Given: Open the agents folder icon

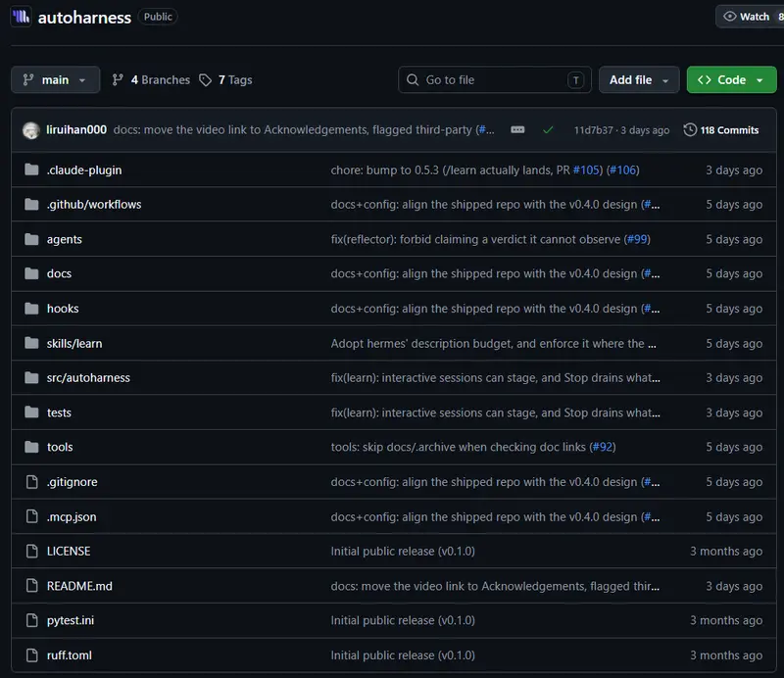Looking at the screenshot, I should pos(31,239).
